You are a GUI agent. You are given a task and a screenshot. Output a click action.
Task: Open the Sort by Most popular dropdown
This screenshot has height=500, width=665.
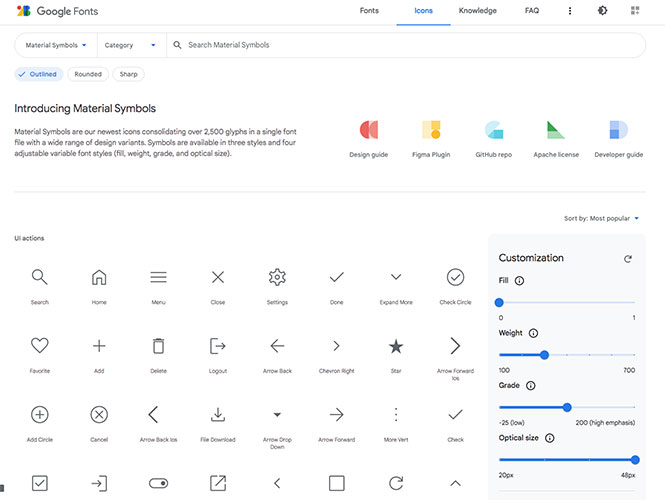[x=601, y=218]
